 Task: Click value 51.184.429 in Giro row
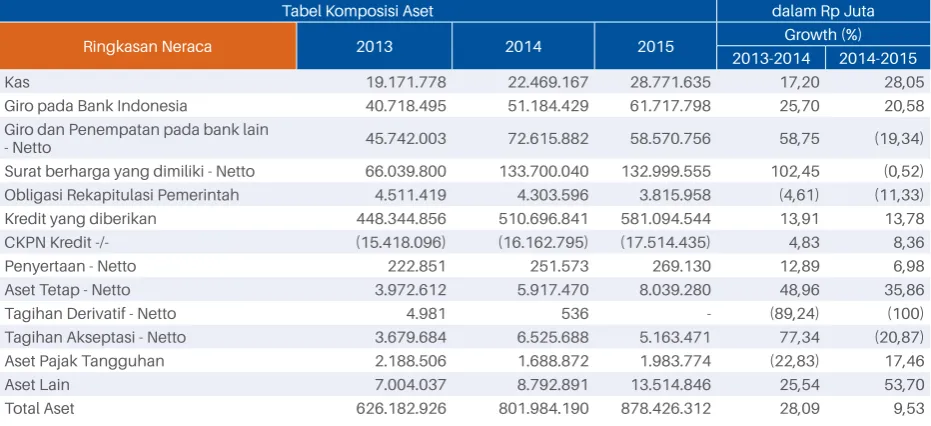548,106
